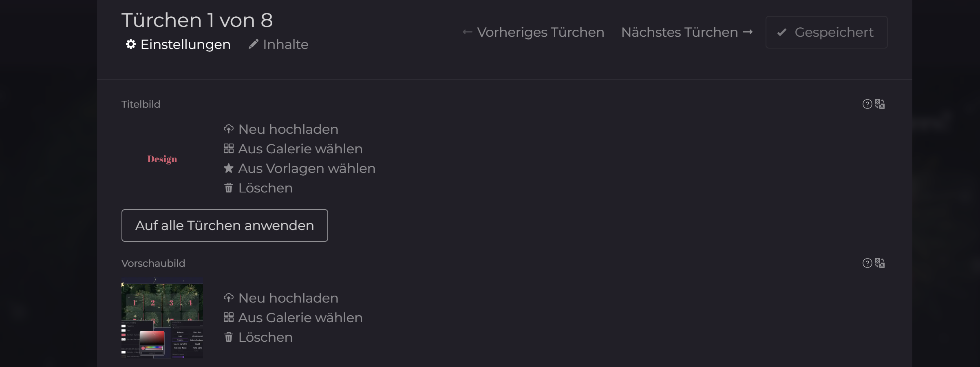Viewport: 980px width, 367px height.
Task: Click the Einstellungen gear icon
Action: click(130, 44)
